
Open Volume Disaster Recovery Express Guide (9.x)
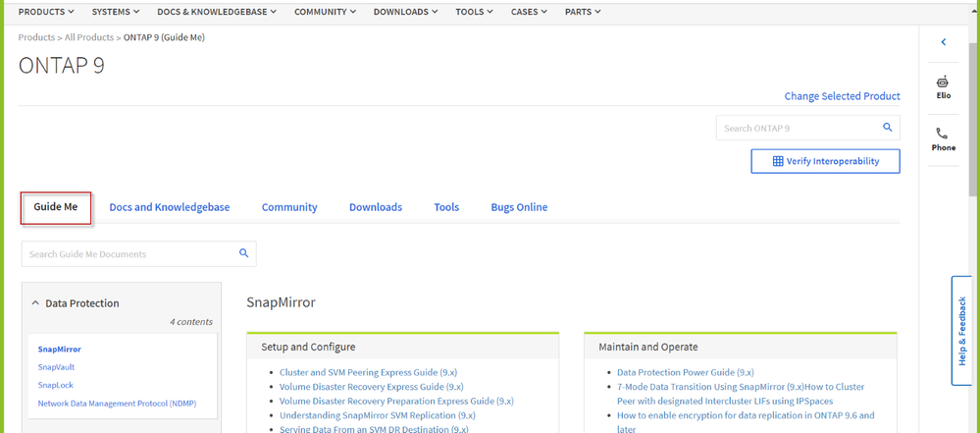[x=371, y=386]
